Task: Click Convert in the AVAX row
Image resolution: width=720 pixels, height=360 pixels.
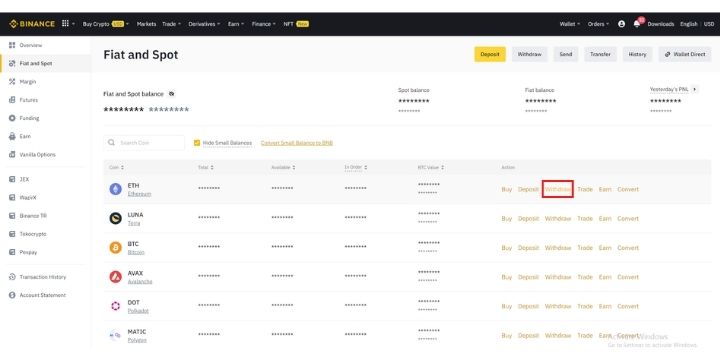Action: coord(628,277)
